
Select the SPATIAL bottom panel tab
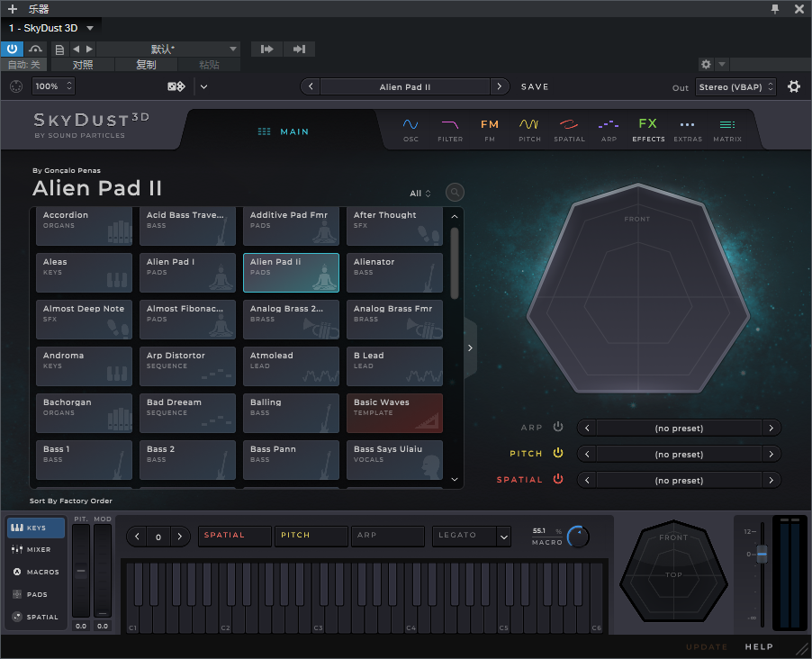pyautogui.click(x=36, y=617)
